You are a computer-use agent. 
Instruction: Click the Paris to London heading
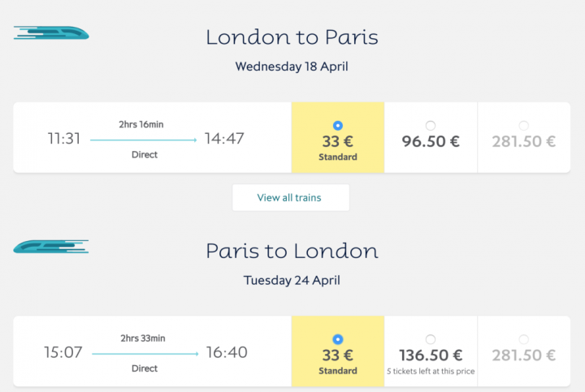[292, 251]
